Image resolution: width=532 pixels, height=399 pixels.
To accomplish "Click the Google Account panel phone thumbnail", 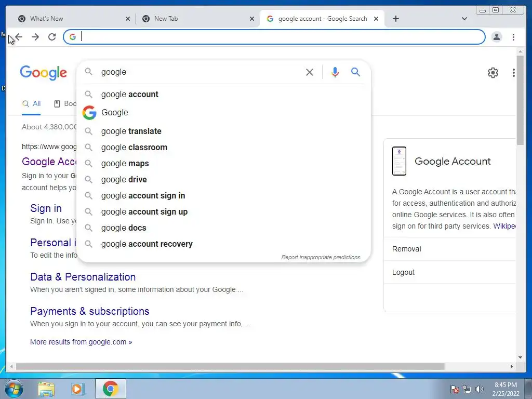I will [399, 161].
